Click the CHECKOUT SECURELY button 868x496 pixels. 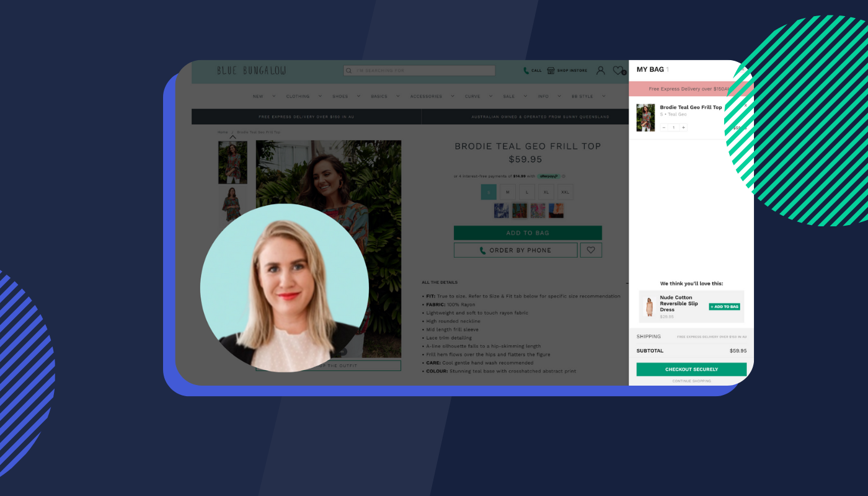691,368
